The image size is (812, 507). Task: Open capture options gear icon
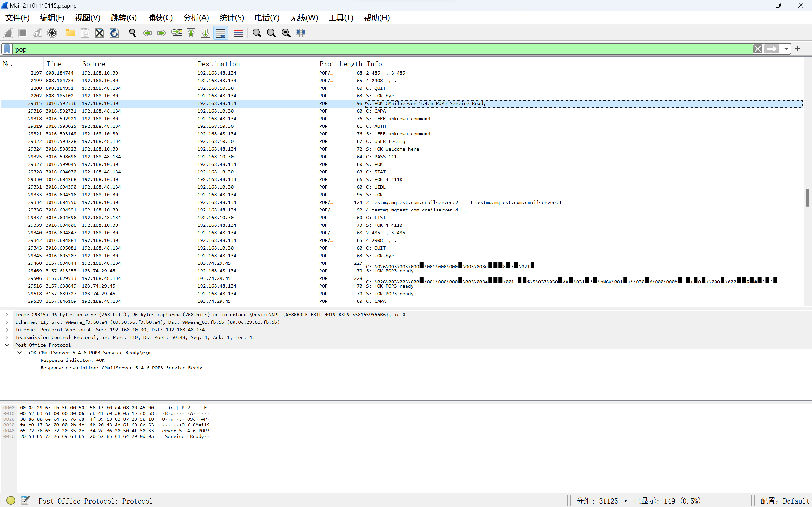point(52,33)
